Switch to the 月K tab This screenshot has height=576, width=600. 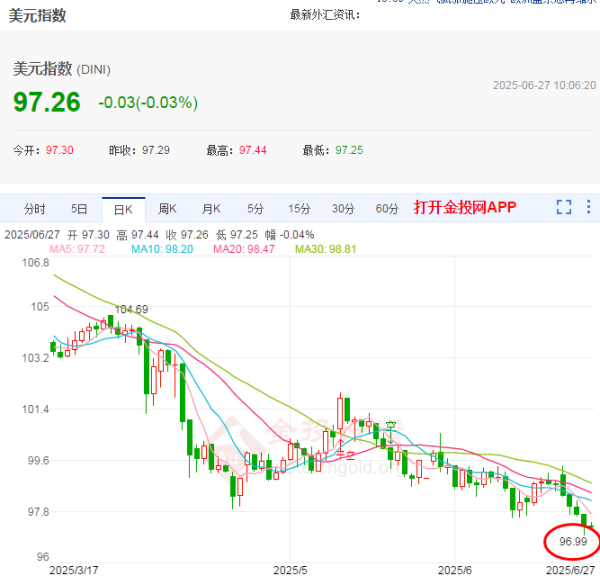click(x=211, y=209)
